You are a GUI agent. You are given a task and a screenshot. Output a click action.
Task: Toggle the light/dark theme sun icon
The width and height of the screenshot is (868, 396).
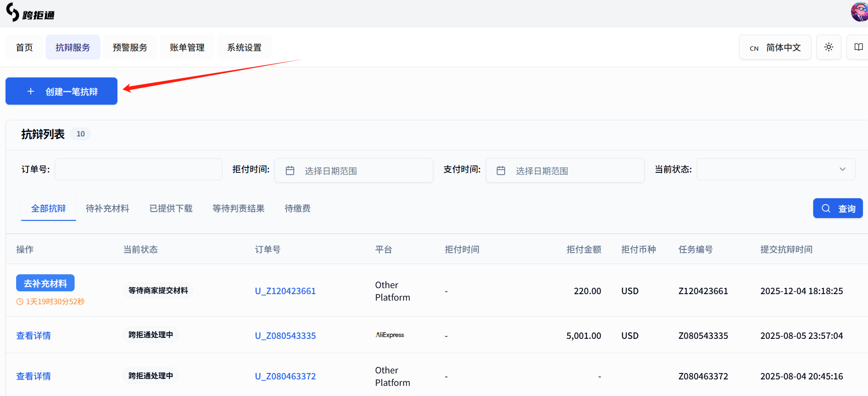coord(828,47)
